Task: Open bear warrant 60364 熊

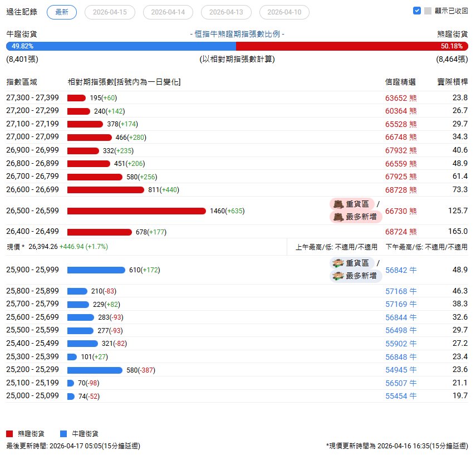Action: (401, 111)
